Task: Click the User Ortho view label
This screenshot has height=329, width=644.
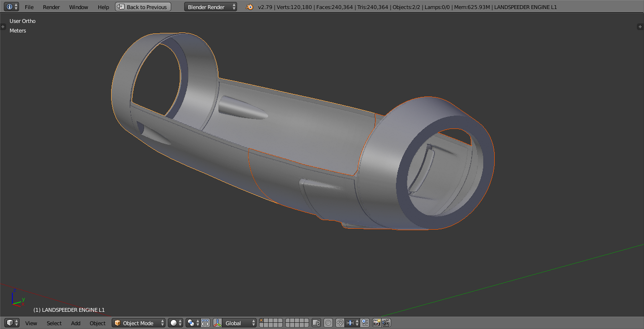Action: 22,21
